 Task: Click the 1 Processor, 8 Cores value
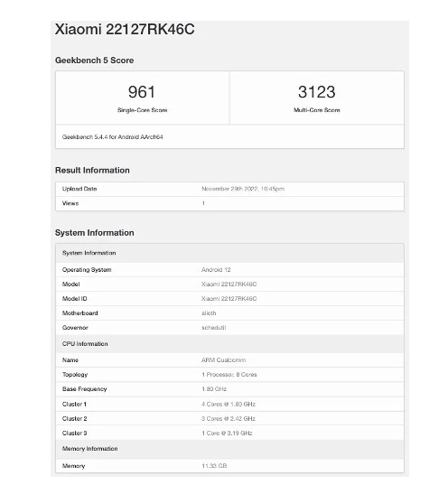(x=229, y=375)
